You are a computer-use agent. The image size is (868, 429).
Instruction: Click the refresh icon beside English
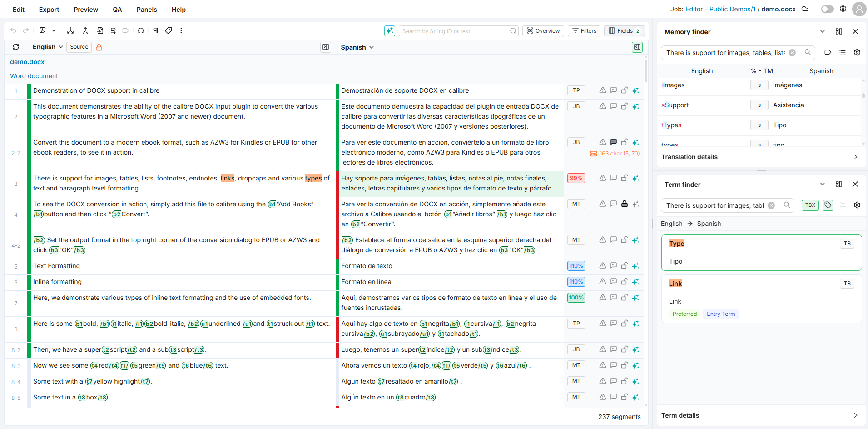click(x=16, y=47)
